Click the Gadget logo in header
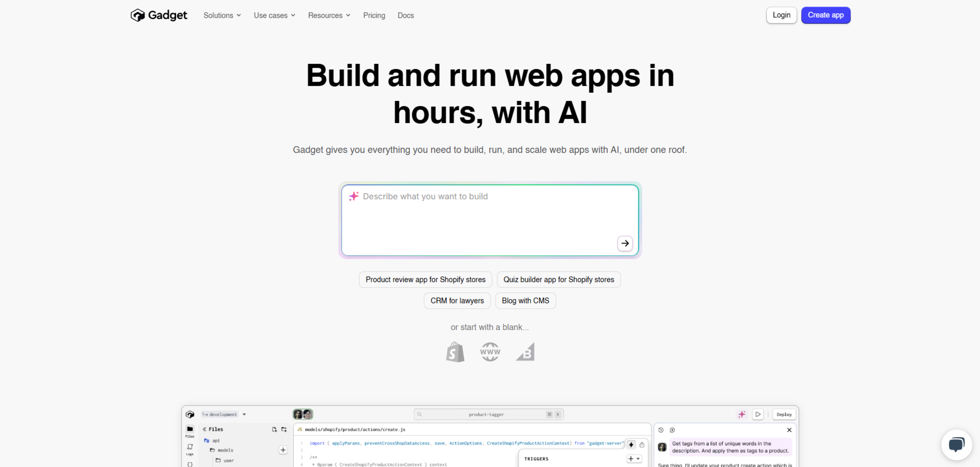 [x=159, y=15]
